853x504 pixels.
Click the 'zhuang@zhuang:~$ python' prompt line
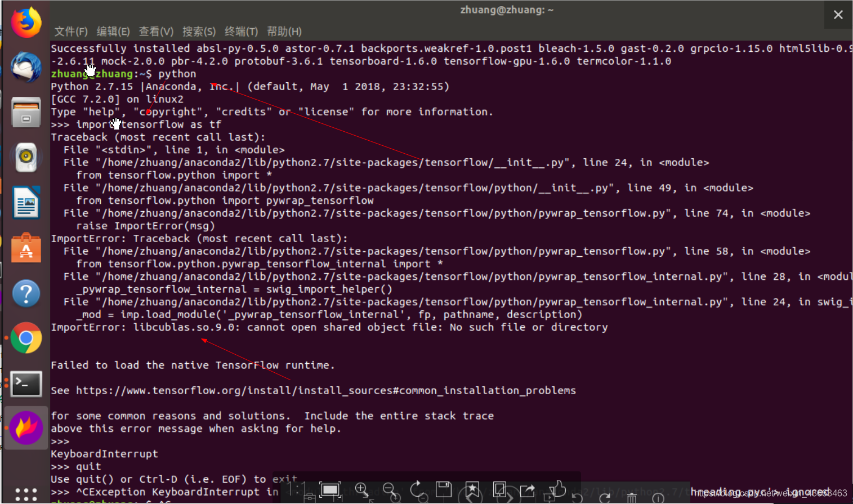pos(123,74)
